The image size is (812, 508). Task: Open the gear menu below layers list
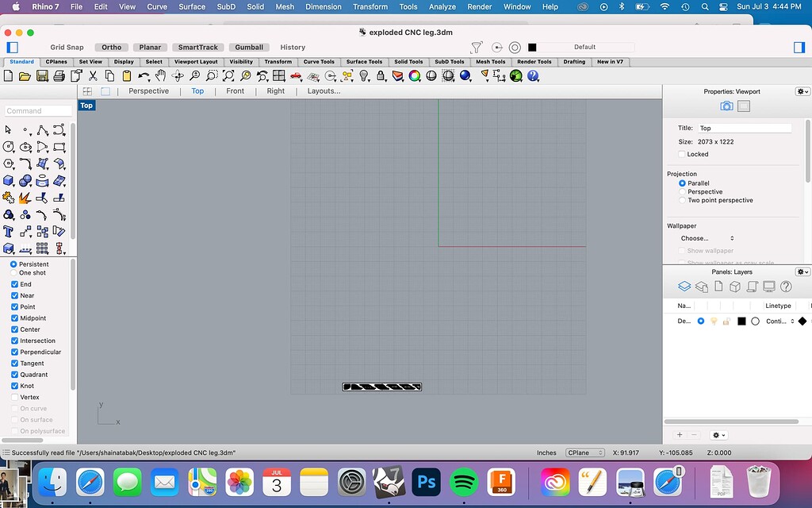tap(718, 436)
